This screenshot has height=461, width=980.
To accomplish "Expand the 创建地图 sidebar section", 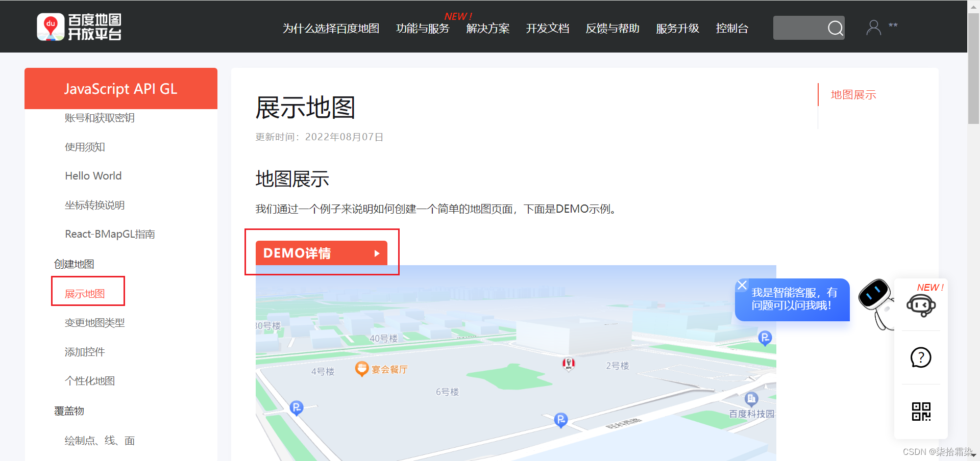I will (x=74, y=264).
